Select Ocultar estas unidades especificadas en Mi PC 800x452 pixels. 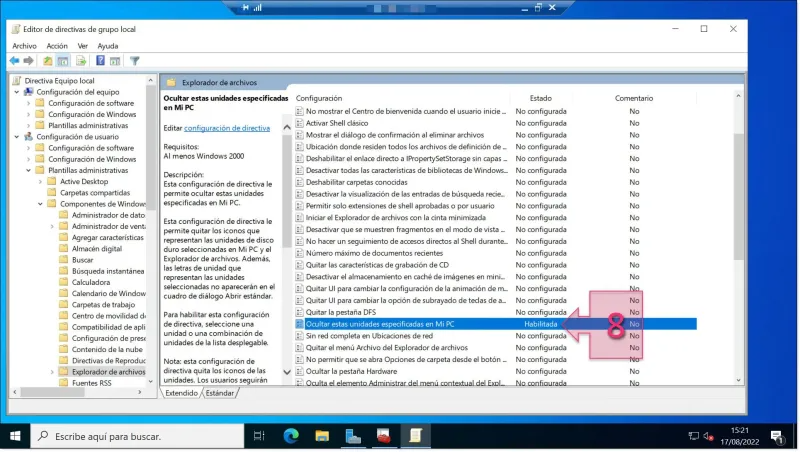[495, 324]
